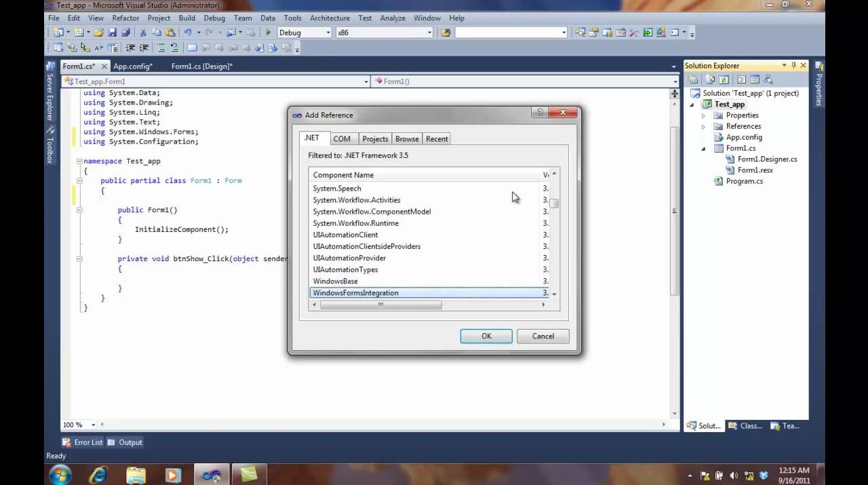Collapse the namespace Test_app code block
The height and width of the screenshot is (485, 868).
click(x=79, y=161)
